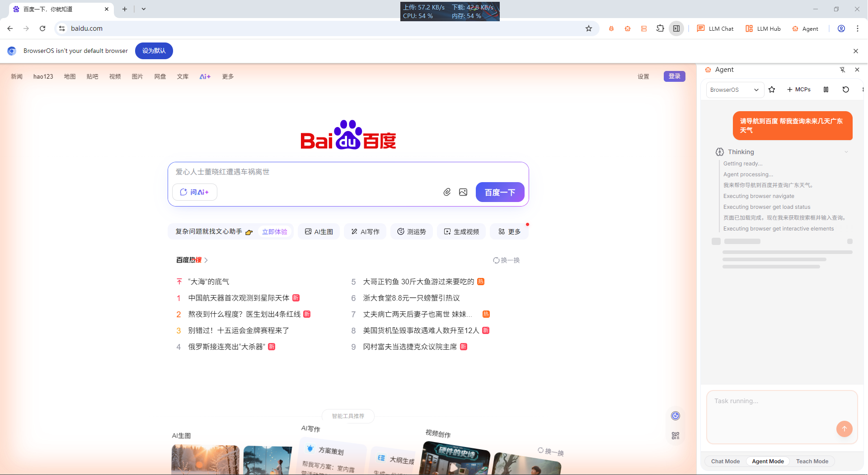Screen dimensions: 868x475
Task: Open the Ai+ link in navigation
Action: click(205, 76)
